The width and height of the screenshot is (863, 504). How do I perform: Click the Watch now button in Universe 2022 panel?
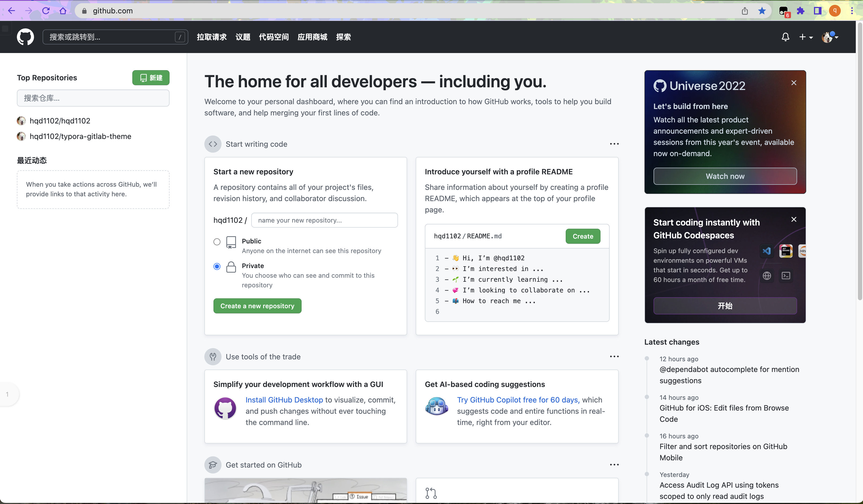coord(725,176)
